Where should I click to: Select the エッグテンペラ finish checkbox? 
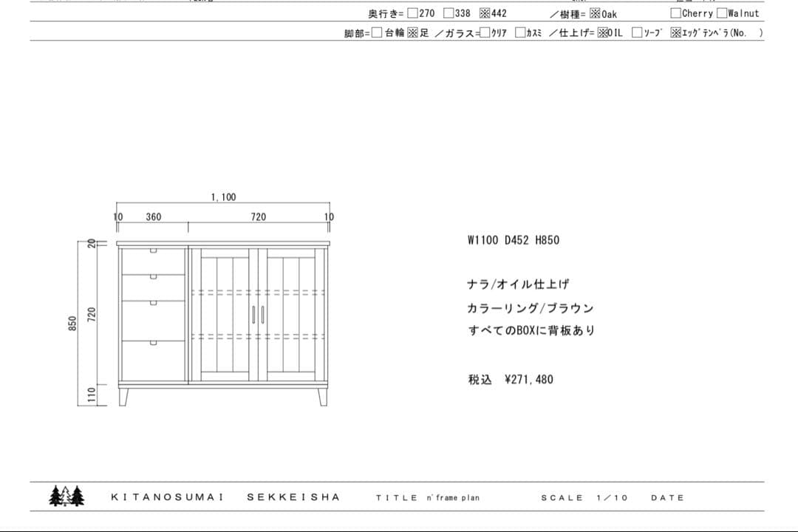click(675, 33)
